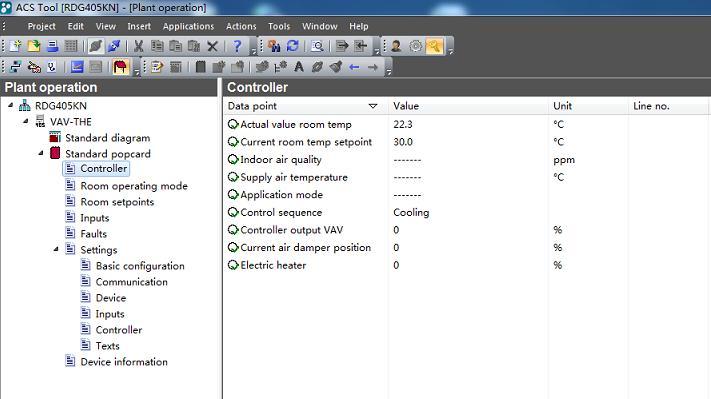Collapse the Settings tree node
Image resolution: width=711 pixels, height=399 pixels.
[56, 249]
